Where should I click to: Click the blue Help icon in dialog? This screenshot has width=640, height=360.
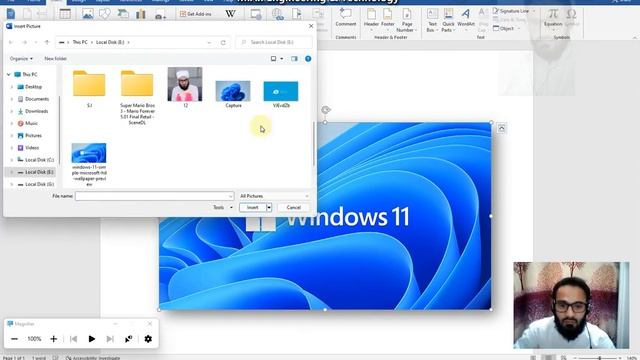point(308,59)
